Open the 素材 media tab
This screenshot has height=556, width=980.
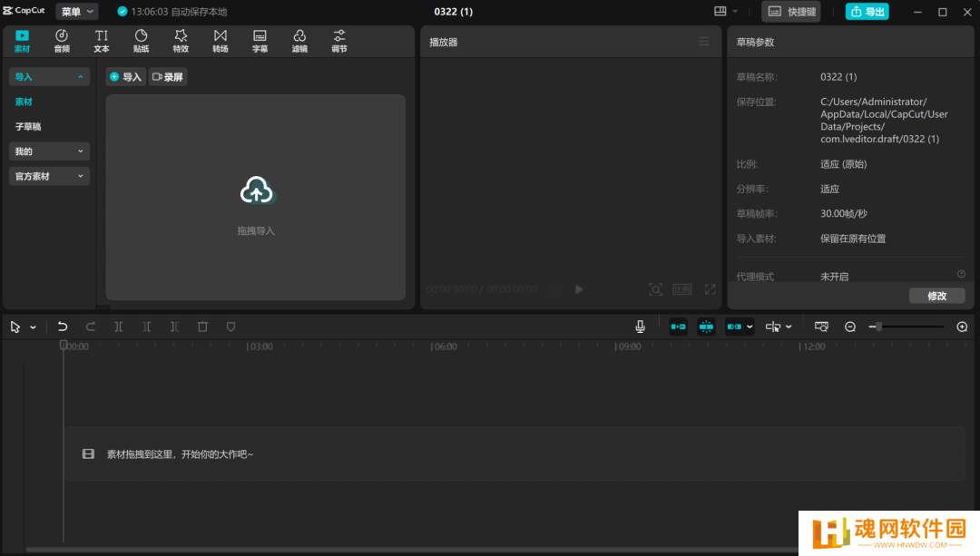(x=22, y=41)
